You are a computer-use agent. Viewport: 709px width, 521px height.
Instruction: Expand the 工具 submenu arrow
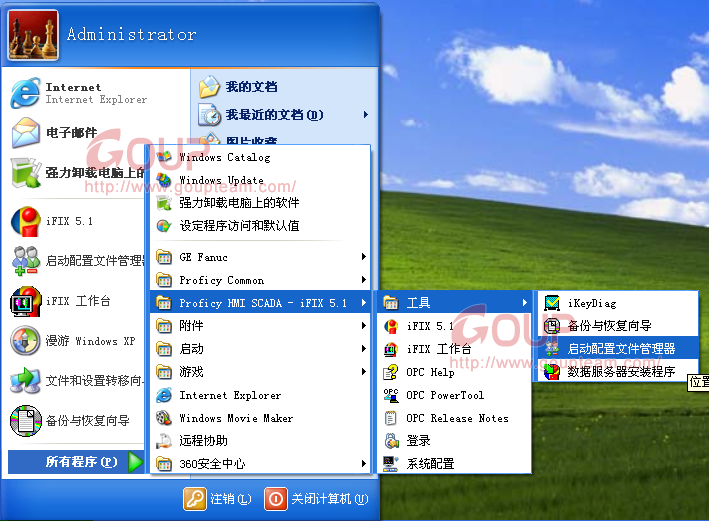525,303
